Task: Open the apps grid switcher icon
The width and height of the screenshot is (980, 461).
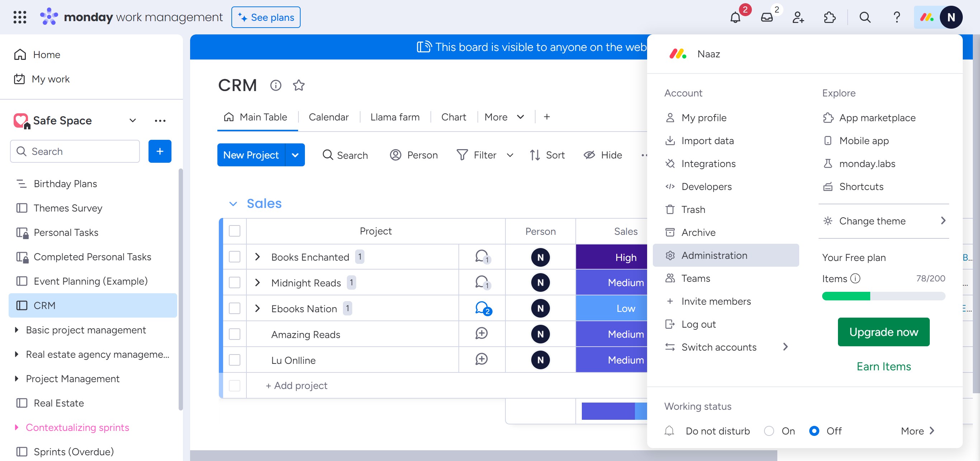Action: tap(19, 18)
